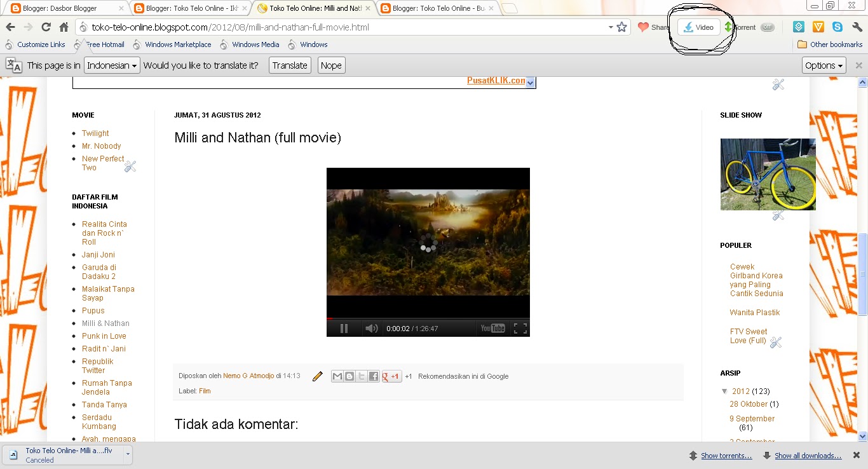Open the Customize Links bookmark

36,44
